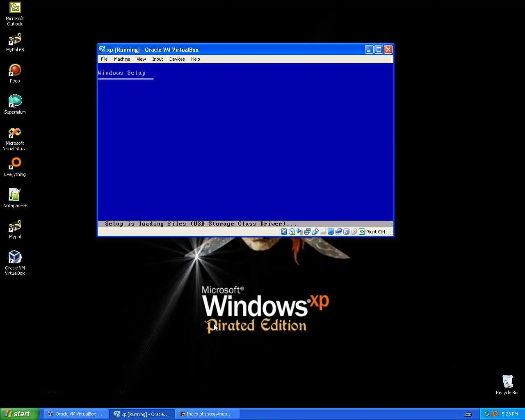The height and width of the screenshot is (420, 525).
Task: Select the Recycle Bin icon
Action: tap(507, 385)
